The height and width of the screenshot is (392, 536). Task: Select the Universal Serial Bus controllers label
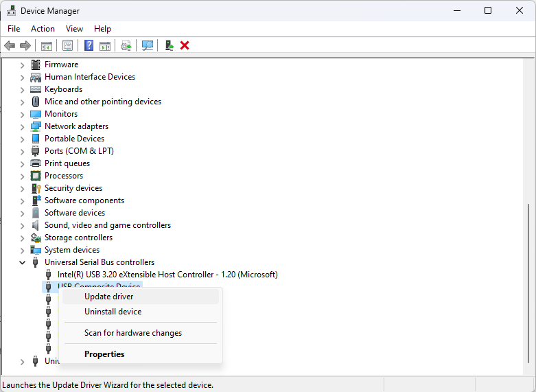[100, 262]
